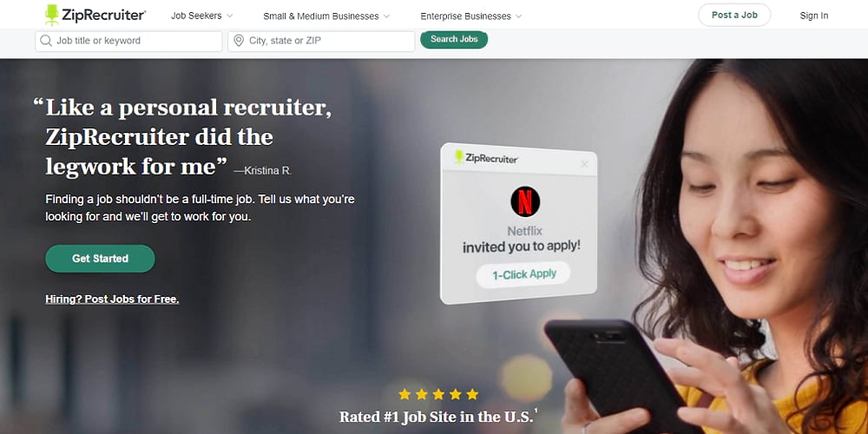Focus the Job title or keyword field
The image size is (868, 434).
[128, 41]
